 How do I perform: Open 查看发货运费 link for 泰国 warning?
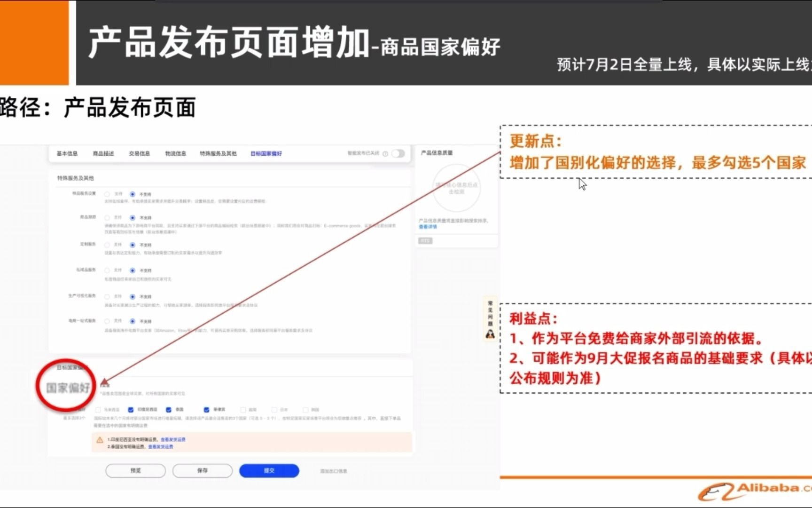pyautogui.click(x=161, y=446)
